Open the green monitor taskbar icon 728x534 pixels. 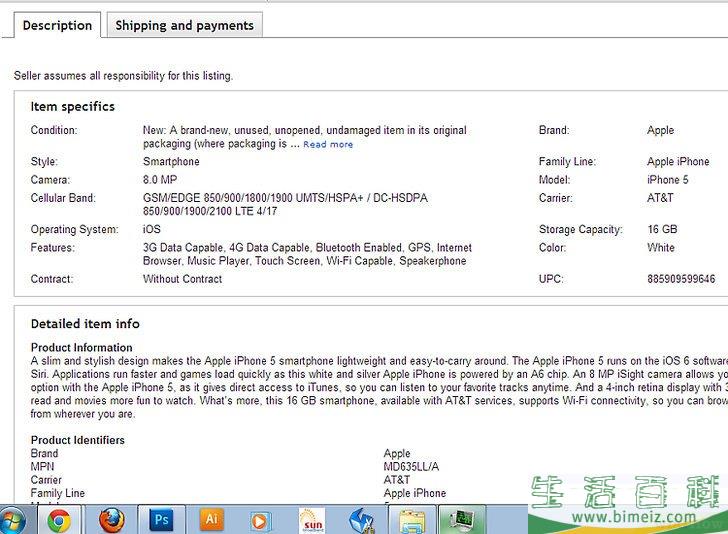(462, 520)
